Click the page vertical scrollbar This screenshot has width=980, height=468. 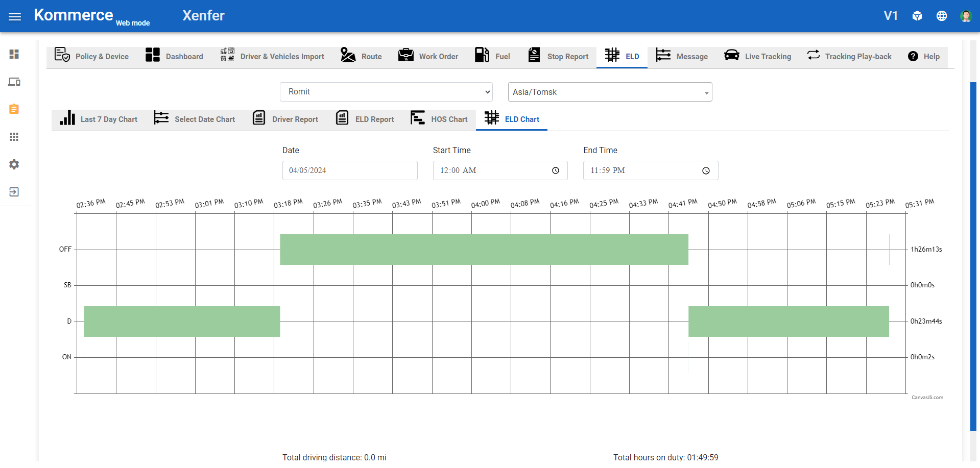click(973, 255)
